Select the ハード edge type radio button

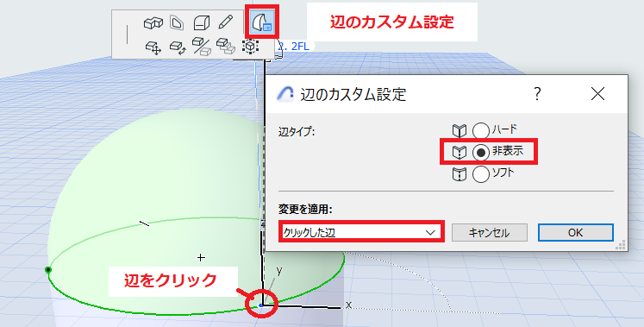[481, 131]
